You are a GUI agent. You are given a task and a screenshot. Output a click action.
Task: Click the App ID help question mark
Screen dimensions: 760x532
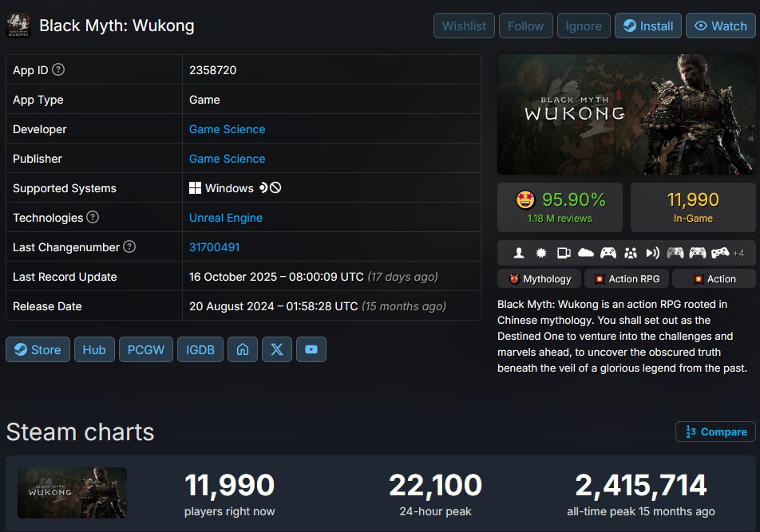pyautogui.click(x=58, y=69)
